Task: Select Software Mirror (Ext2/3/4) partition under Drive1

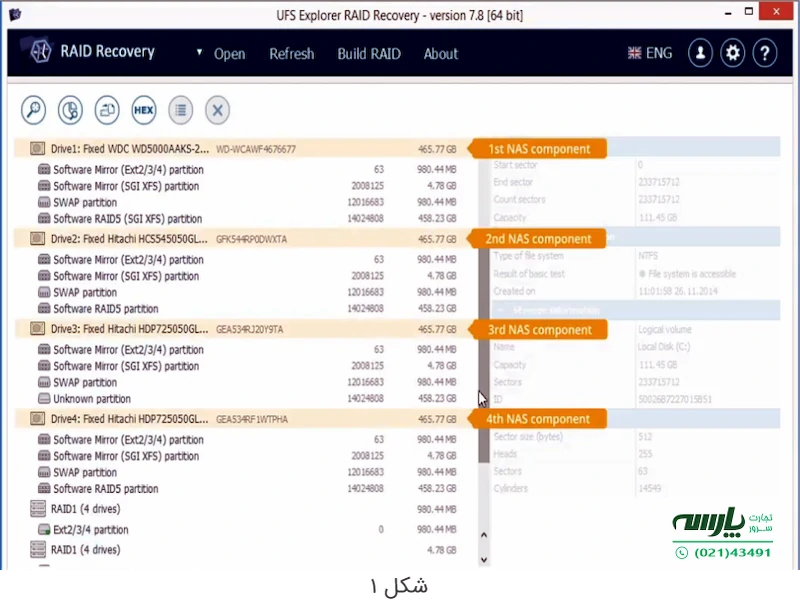Action: click(x=247, y=169)
